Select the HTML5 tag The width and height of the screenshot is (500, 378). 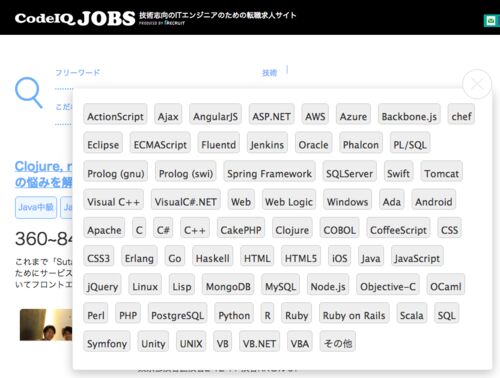301,256
